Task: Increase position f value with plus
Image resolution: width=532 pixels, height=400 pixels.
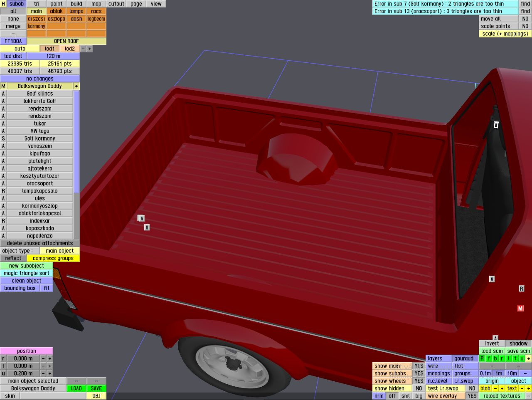Action: click(50, 366)
